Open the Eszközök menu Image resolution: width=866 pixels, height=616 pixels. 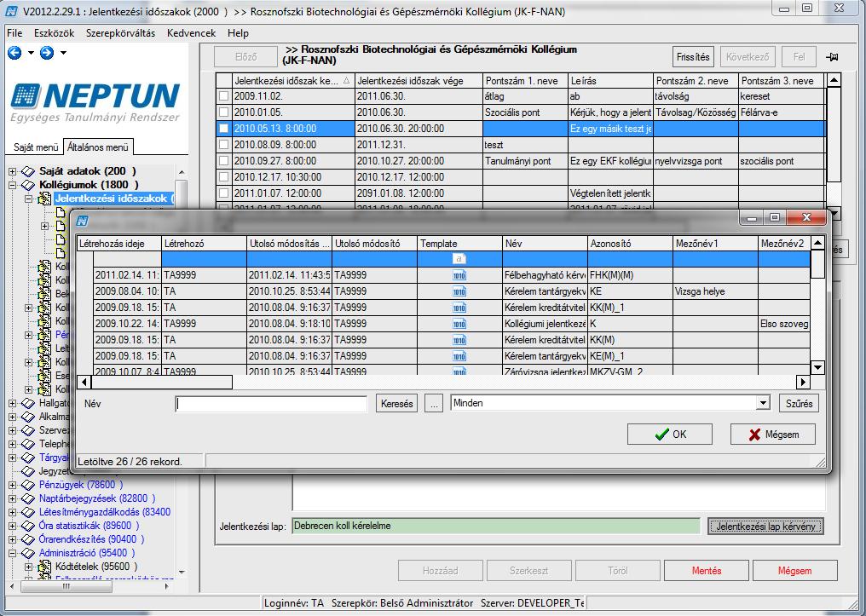coord(55,33)
